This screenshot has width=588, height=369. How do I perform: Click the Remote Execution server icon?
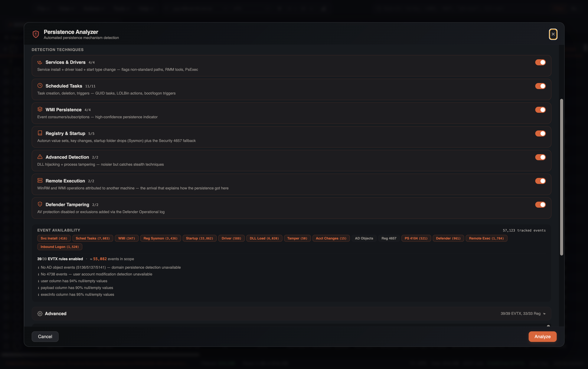(40, 181)
